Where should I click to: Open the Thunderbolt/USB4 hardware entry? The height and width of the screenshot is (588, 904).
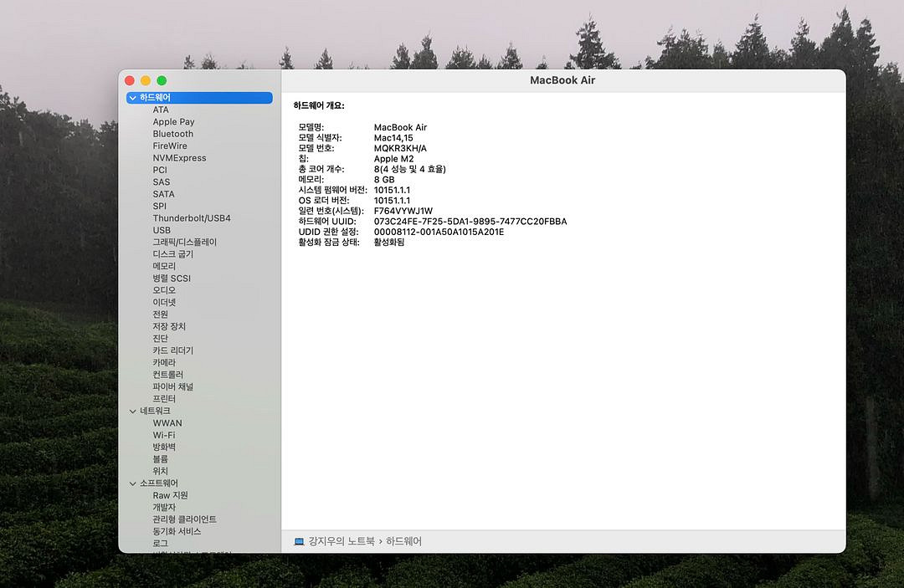(x=191, y=218)
